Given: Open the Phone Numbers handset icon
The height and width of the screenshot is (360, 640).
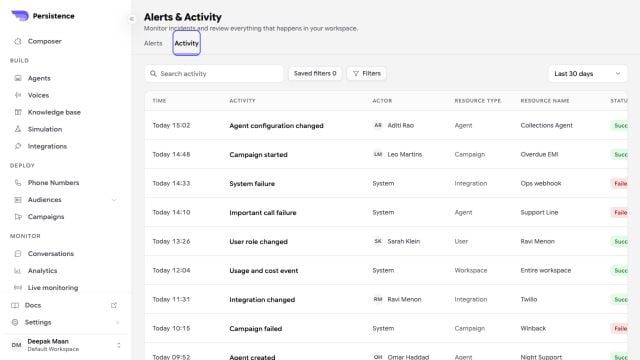Looking at the screenshot, I should 18,182.
